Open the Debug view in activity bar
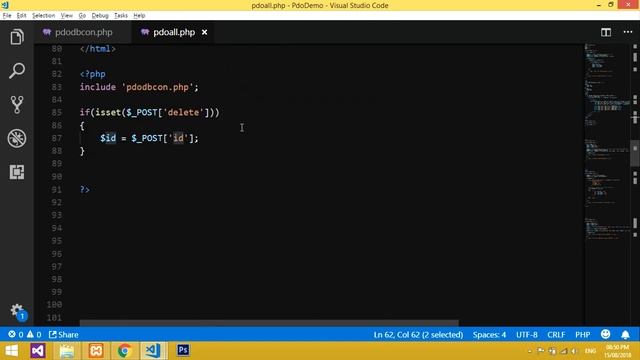The image size is (640, 360). click(x=17, y=138)
